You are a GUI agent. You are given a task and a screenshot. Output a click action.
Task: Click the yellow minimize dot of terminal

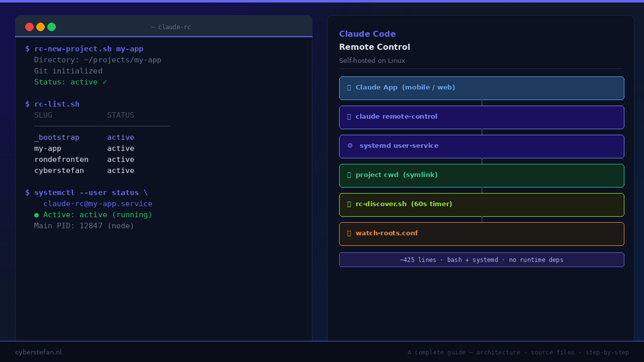pos(40,27)
